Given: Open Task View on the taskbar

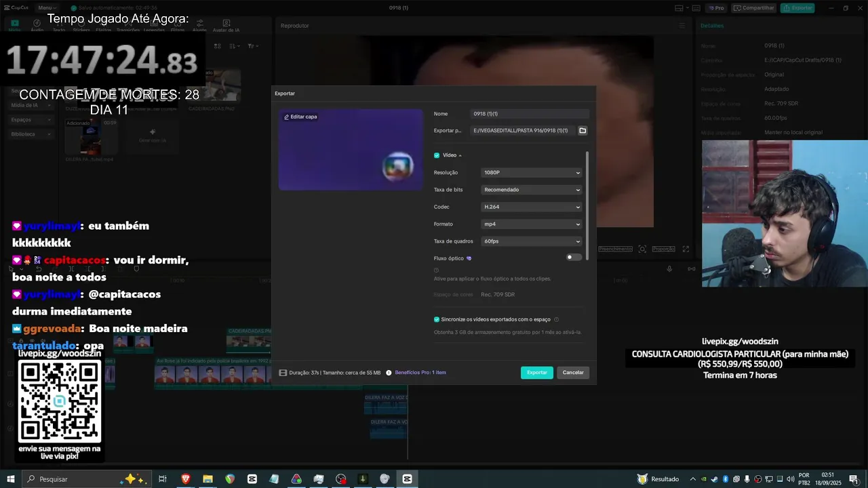Looking at the screenshot, I should [163, 479].
